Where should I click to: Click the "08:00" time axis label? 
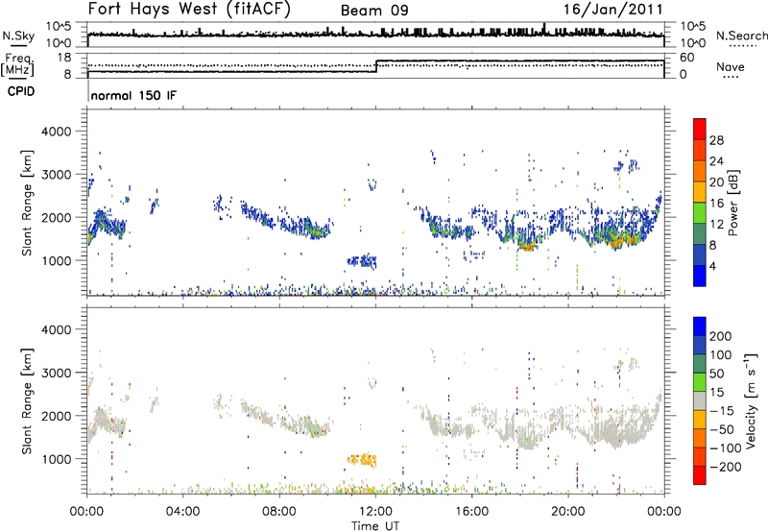pos(279,512)
